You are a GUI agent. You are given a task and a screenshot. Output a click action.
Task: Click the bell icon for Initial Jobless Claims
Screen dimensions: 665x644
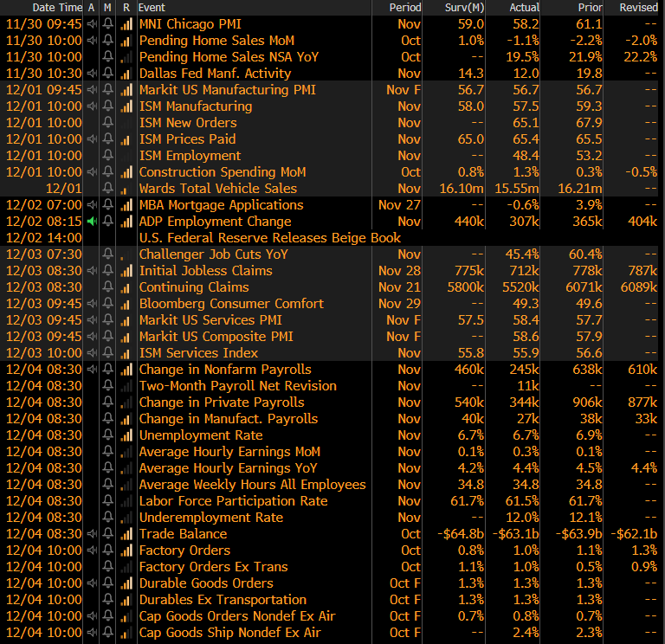tap(108, 271)
